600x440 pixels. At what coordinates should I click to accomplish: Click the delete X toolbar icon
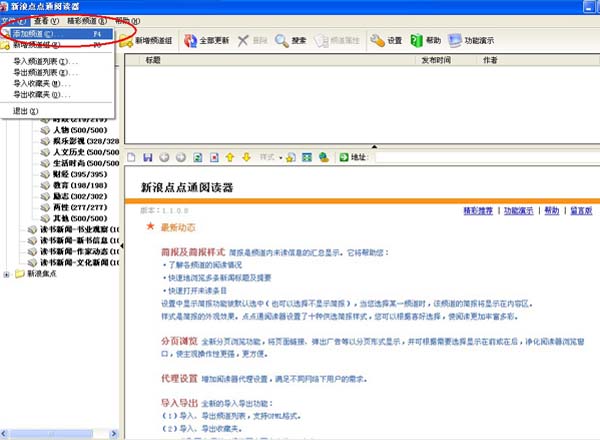click(x=243, y=41)
